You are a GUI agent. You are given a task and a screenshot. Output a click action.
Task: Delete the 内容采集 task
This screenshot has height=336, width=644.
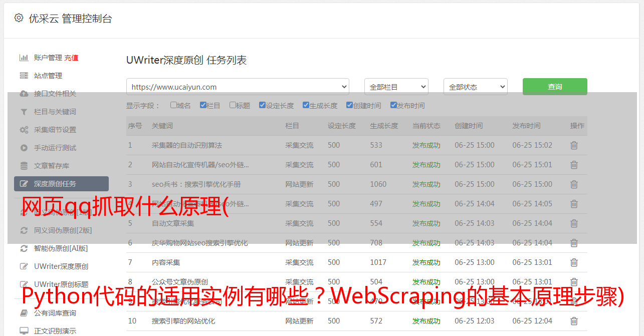(x=574, y=262)
